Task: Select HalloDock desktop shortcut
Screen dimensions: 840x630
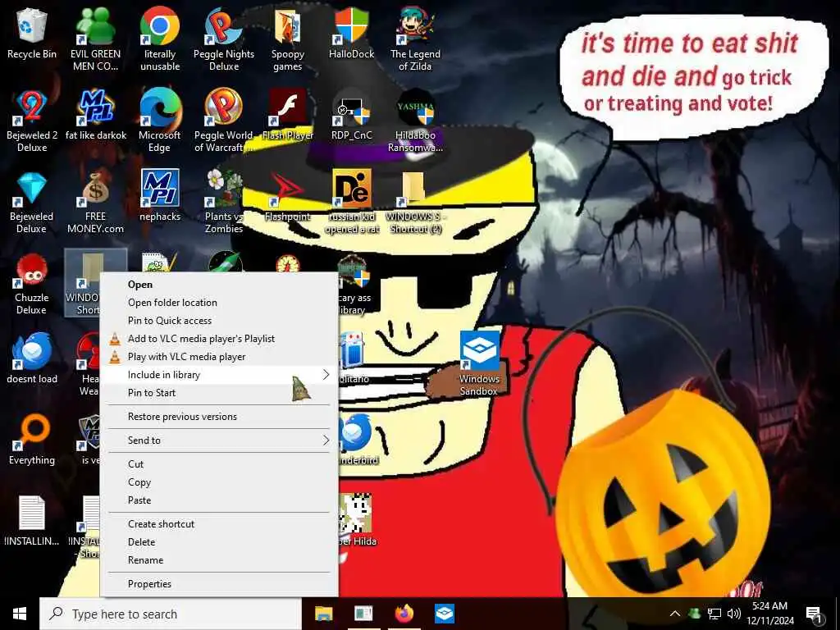Action: [x=351, y=33]
